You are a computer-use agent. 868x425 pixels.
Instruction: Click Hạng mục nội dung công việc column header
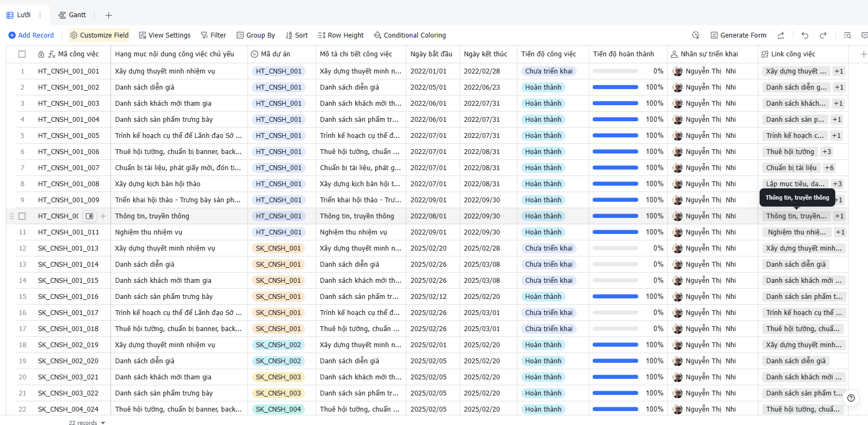[x=179, y=54]
